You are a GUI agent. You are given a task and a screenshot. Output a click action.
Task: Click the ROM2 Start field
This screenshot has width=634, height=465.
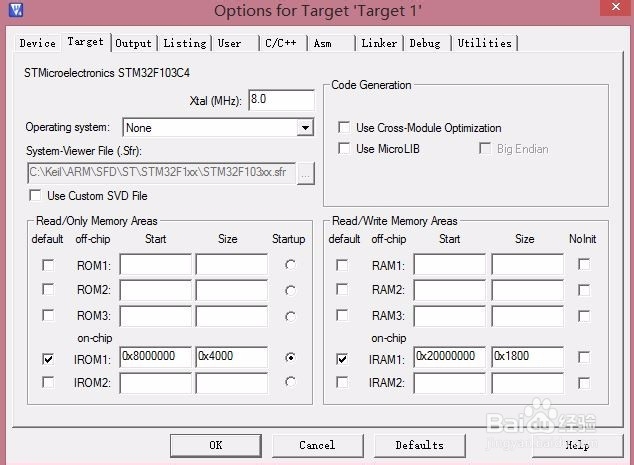156,290
